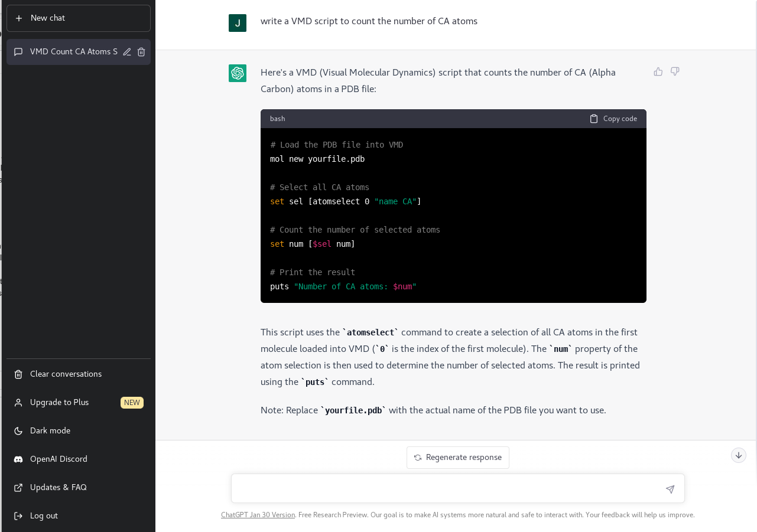
Task: Open VMD Count CA Atoms conversation
Action: (x=68, y=52)
